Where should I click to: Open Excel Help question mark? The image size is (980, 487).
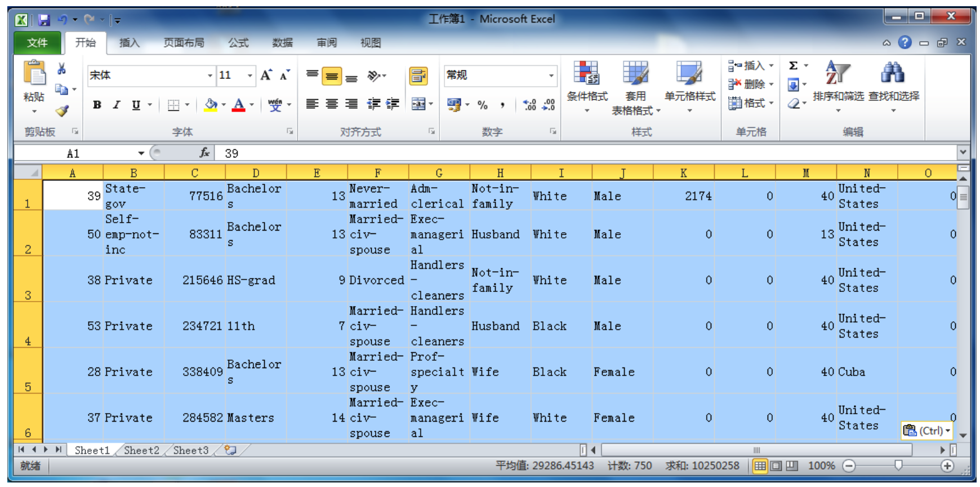point(905,43)
